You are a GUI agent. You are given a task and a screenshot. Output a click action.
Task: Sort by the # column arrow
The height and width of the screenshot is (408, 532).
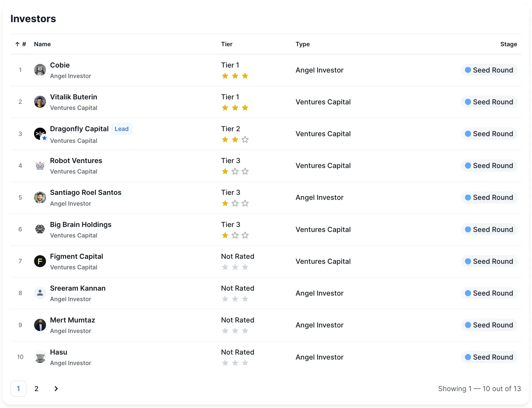point(17,44)
